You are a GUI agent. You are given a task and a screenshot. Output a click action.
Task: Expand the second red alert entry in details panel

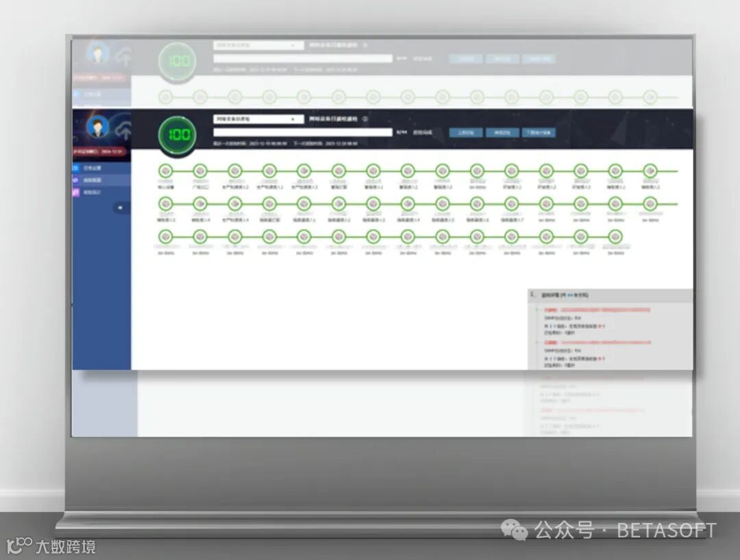tap(537, 342)
